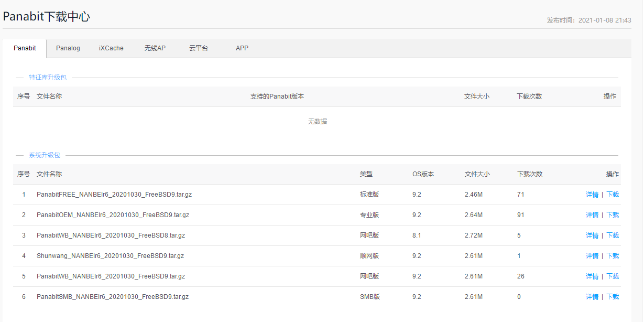Image resolution: width=644 pixels, height=322 pixels.
Task: Open the Panalog tab
Action: point(68,48)
